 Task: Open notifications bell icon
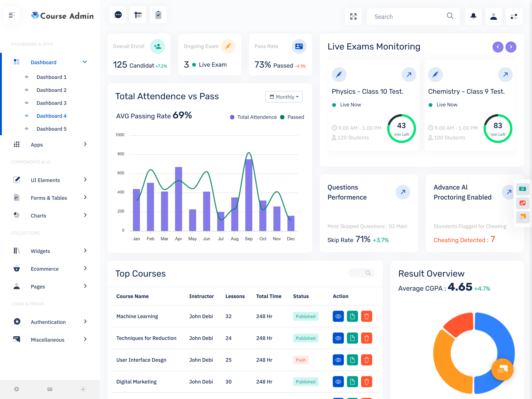[x=473, y=16]
